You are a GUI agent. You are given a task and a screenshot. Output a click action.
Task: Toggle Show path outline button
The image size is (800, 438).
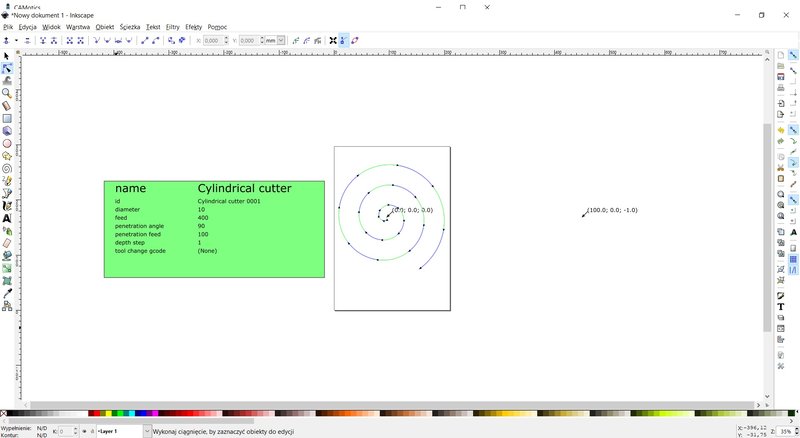[355, 40]
